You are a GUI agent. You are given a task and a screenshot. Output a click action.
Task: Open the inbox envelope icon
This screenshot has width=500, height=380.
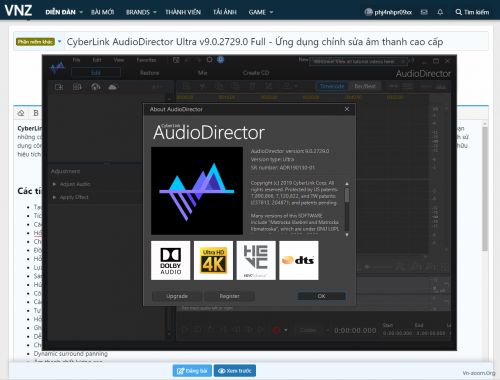point(424,12)
